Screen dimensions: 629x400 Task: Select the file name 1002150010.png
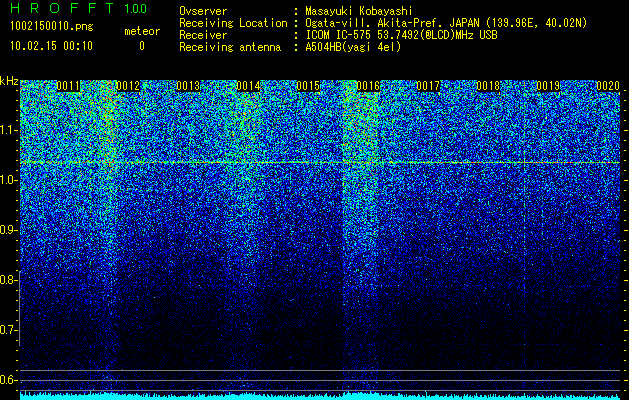[52, 27]
